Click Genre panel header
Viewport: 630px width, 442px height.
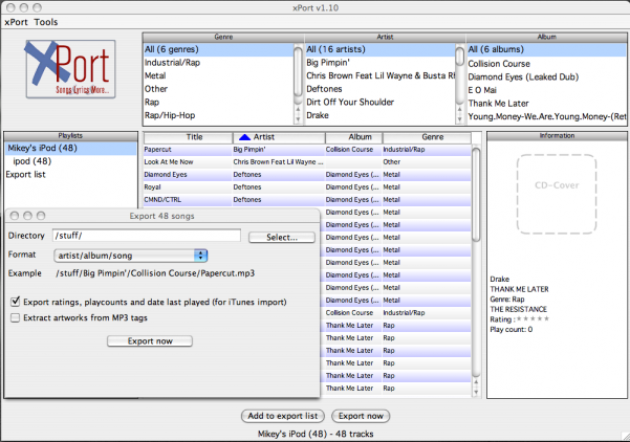pyautogui.click(x=223, y=37)
